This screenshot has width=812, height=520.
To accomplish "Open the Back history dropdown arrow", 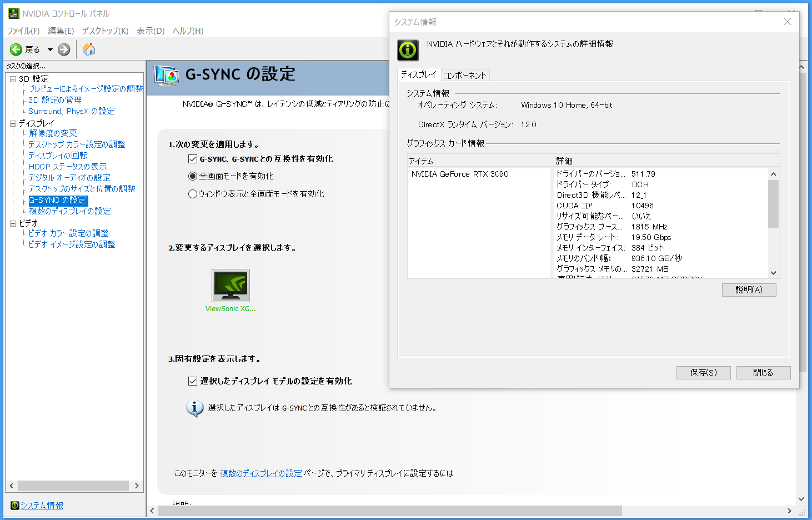I will (50, 49).
